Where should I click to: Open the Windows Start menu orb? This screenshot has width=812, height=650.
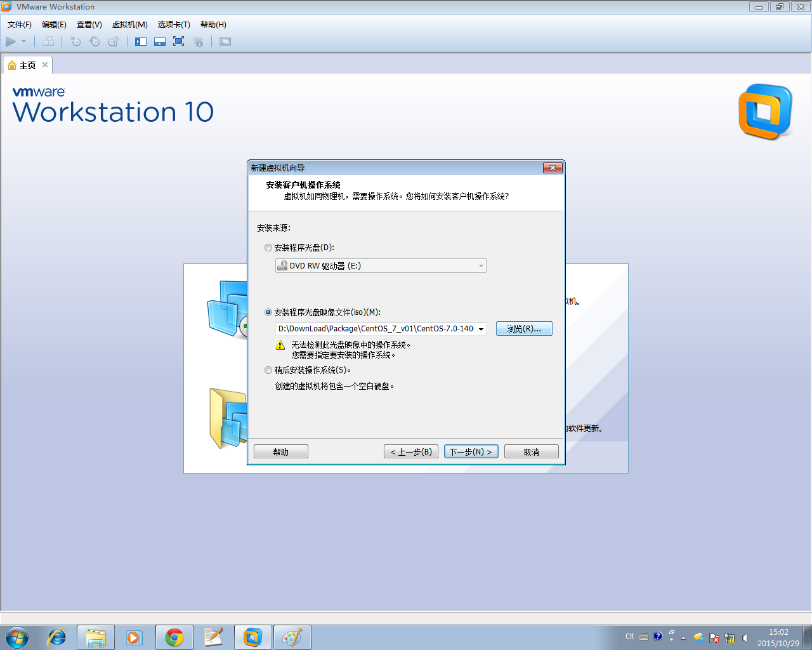(x=17, y=637)
